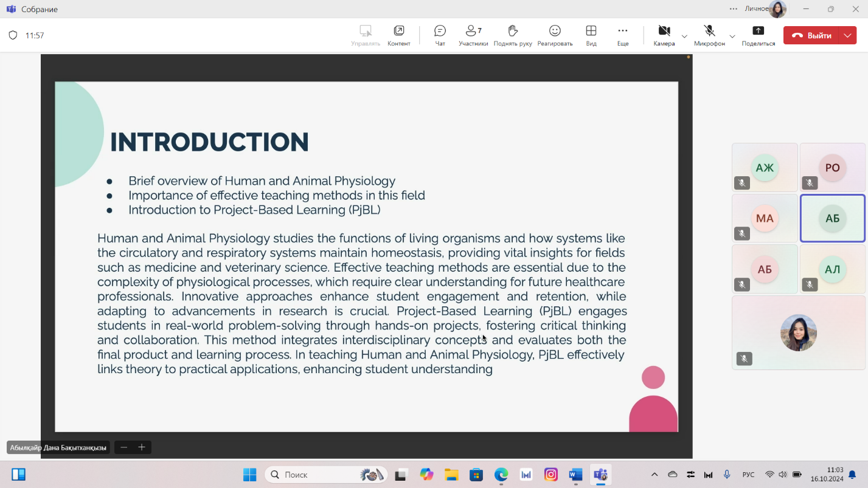868x488 pixels.
Task: Open File Explorer from the taskbar
Action: (451, 475)
